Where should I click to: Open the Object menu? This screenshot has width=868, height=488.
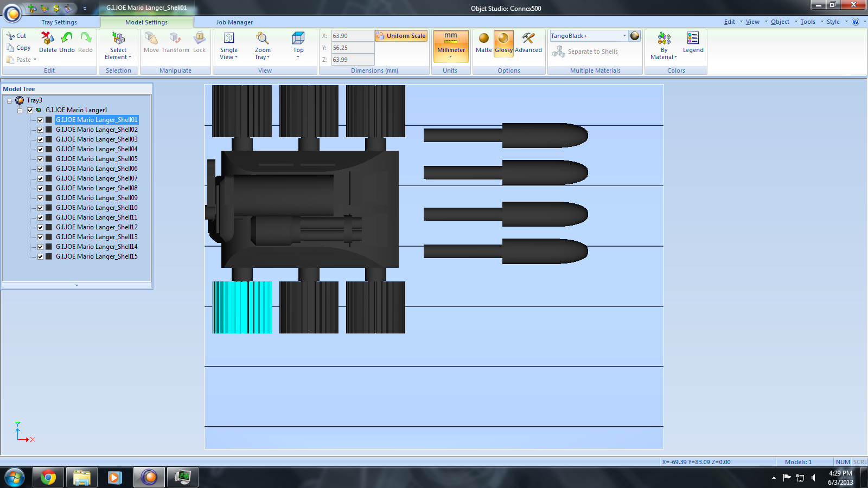[780, 22]
